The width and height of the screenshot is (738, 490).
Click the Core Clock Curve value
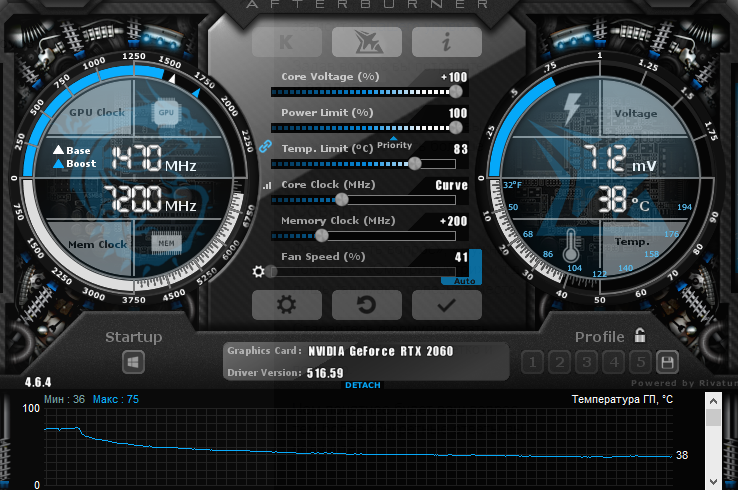click(x=451, y=185)
